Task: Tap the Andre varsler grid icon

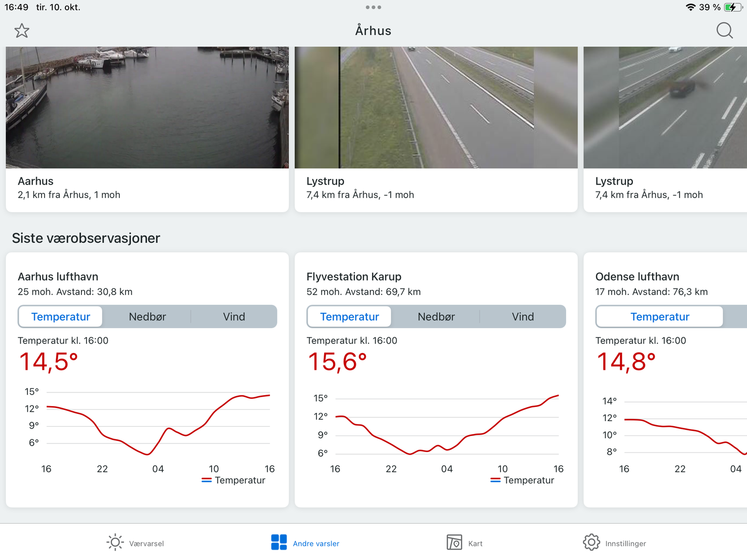Action: [x=279, y=542]
